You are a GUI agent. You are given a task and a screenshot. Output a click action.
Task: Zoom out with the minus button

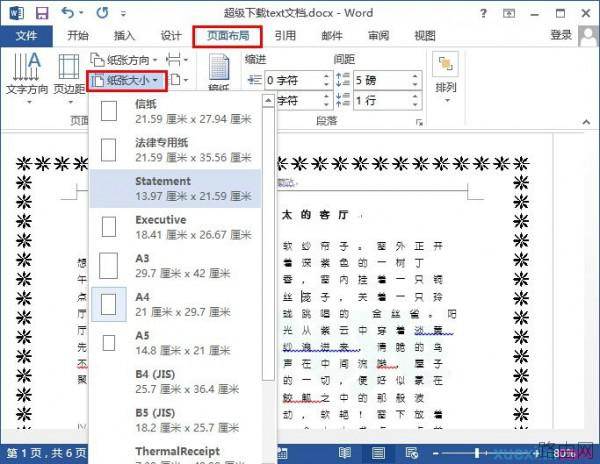click(x=435, y=454)
